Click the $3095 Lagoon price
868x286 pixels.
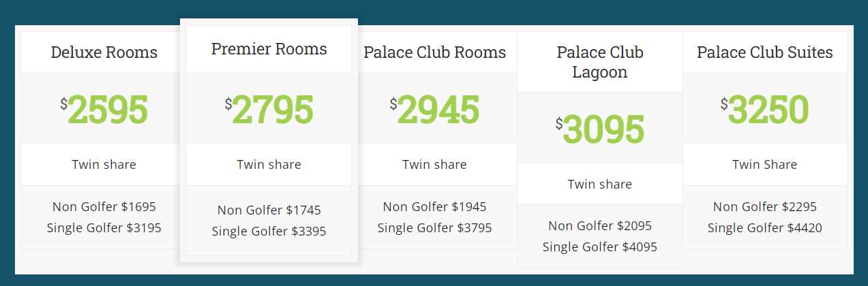point(600,129)
